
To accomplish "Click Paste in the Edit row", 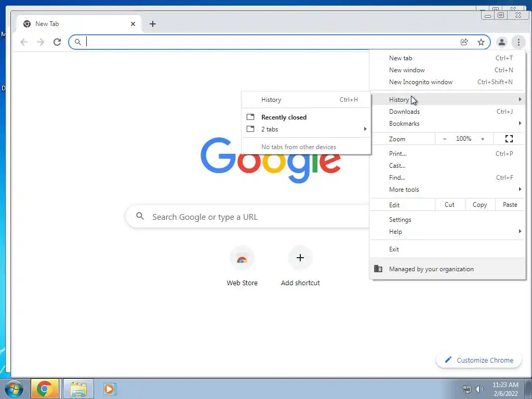I will point(510,205).
